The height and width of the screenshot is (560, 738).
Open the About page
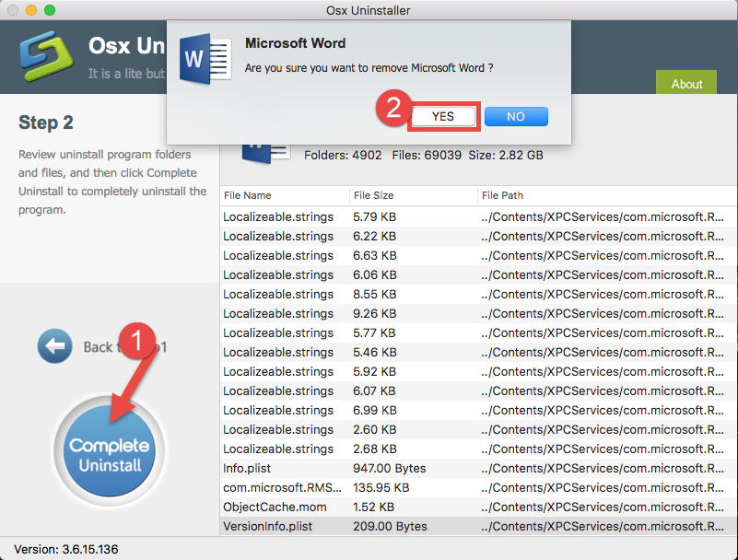click(x=685, y=83)
